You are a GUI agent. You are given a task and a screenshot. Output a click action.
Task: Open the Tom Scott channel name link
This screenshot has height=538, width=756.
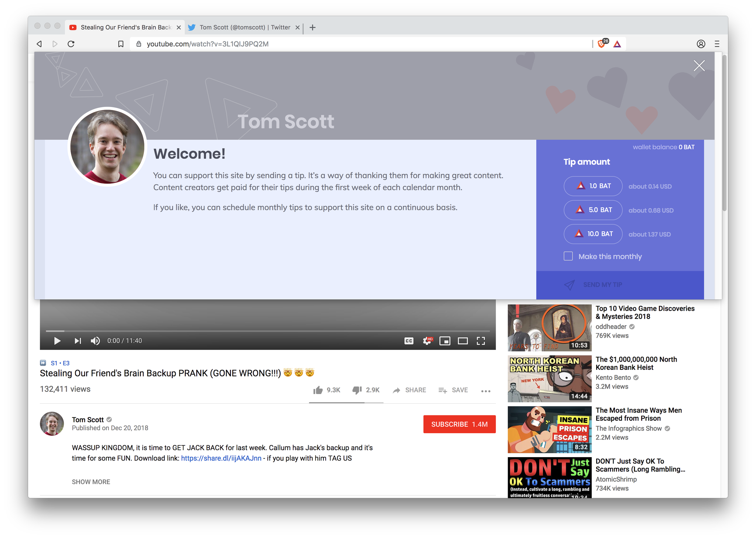pyautogui.click(x=88, y=420)
